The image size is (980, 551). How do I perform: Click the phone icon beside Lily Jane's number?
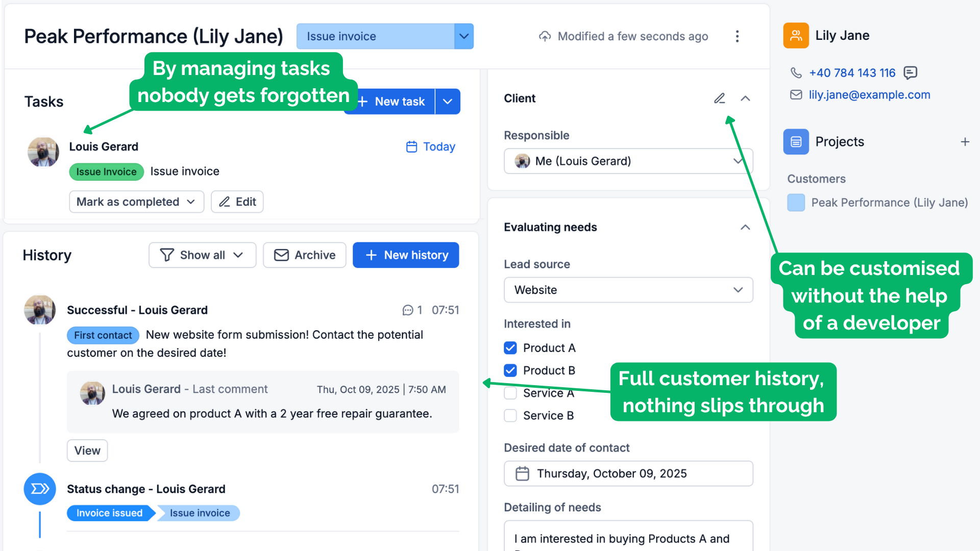pyautogui.click(x=796, y=73)
